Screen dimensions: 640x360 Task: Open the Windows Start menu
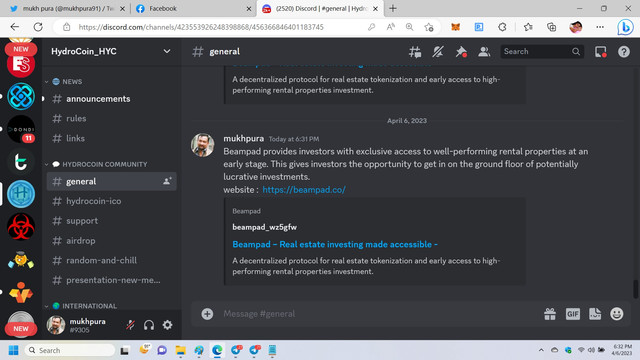(x=13, y=350)
